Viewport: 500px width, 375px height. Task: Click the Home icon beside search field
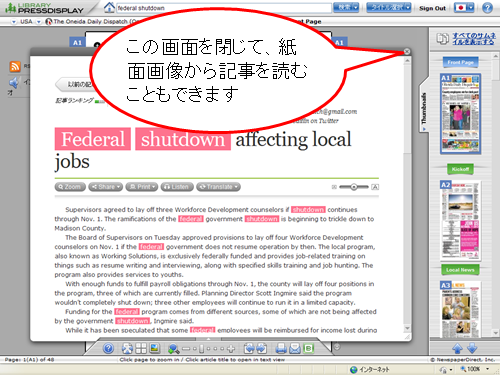coord(109,7)
